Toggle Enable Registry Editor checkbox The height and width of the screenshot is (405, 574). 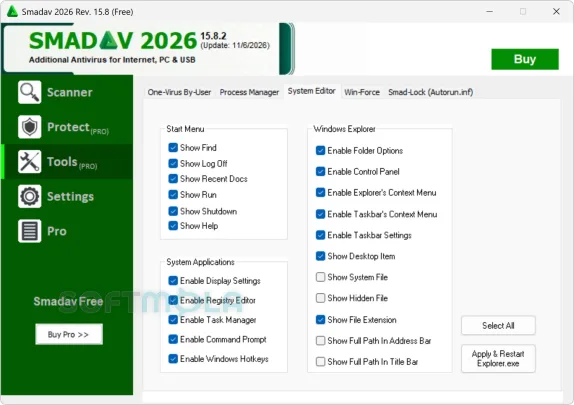tap(173, 300)
